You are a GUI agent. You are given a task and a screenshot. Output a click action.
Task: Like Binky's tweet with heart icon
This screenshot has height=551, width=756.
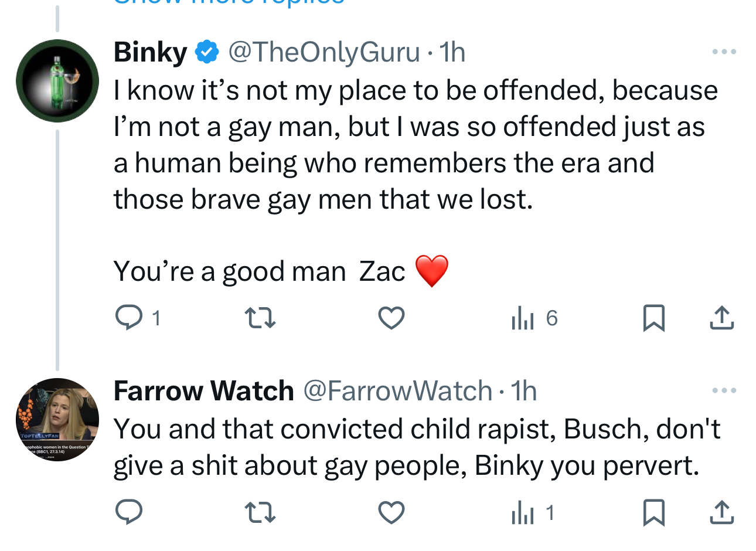pyautogui.click(x=391, y=318)
